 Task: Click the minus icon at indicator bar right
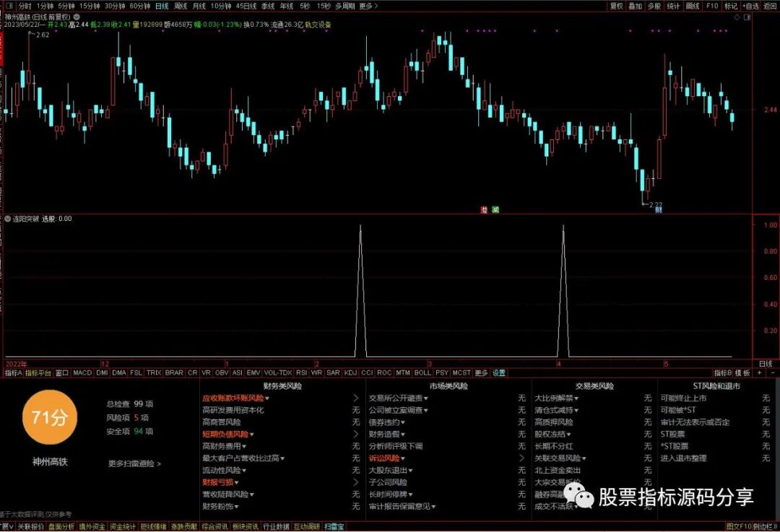pos(773,372)
